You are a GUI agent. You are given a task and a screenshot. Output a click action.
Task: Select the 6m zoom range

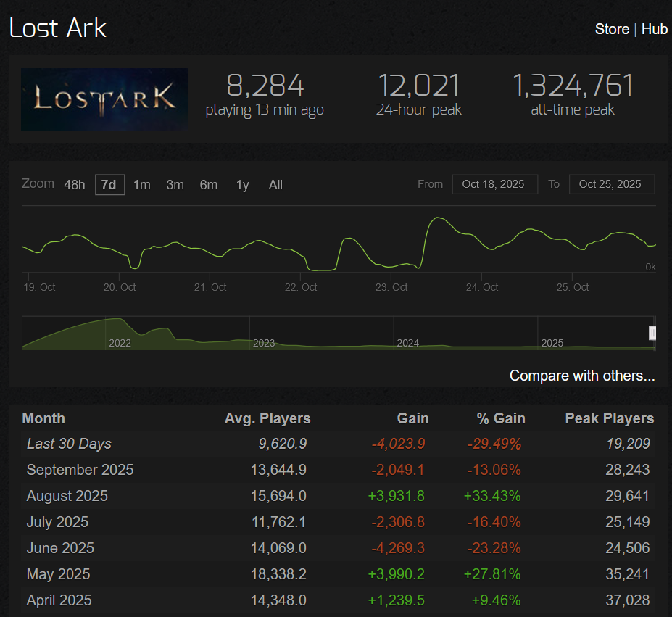pyautogui.click(x=209, y=185)
